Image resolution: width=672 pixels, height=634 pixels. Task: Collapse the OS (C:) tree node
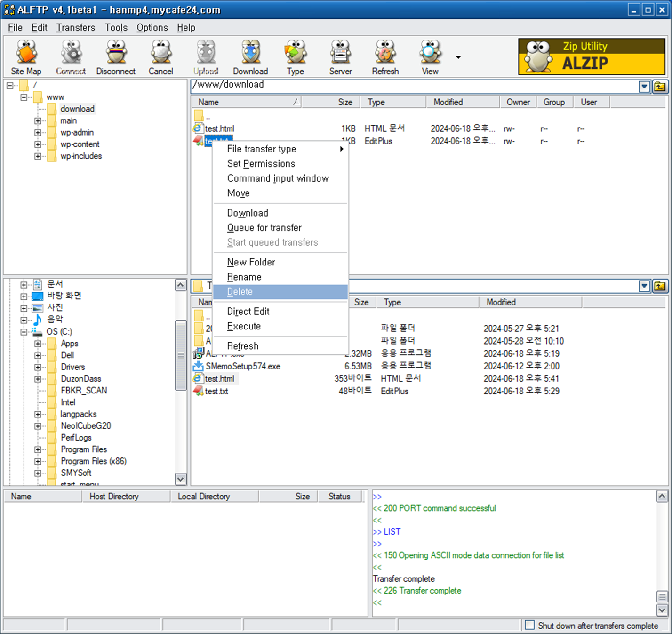coord(24,332)
